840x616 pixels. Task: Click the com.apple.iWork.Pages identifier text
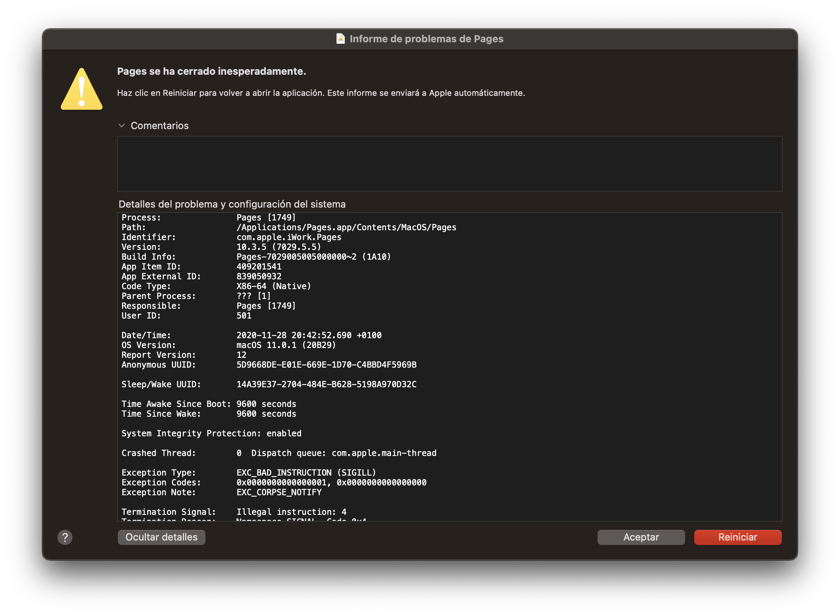click(289, 237)
